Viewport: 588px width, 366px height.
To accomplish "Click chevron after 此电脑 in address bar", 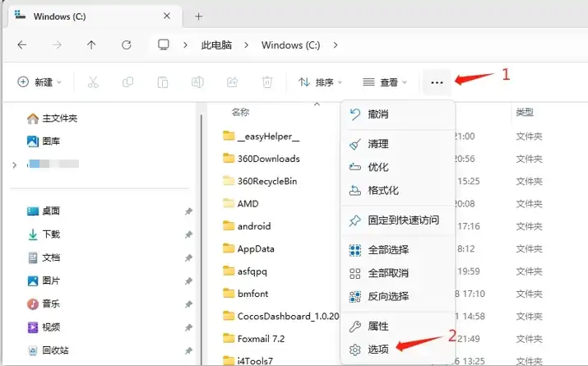I will point(247,45).
